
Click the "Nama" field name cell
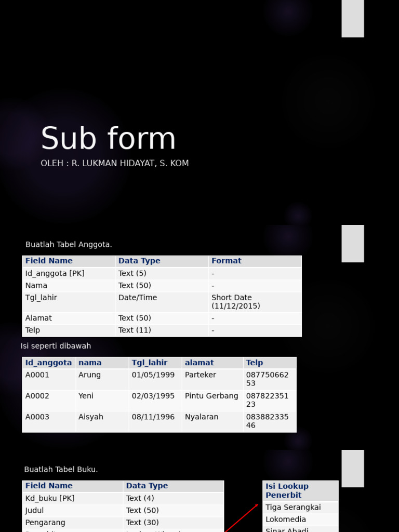coord(36,285)
